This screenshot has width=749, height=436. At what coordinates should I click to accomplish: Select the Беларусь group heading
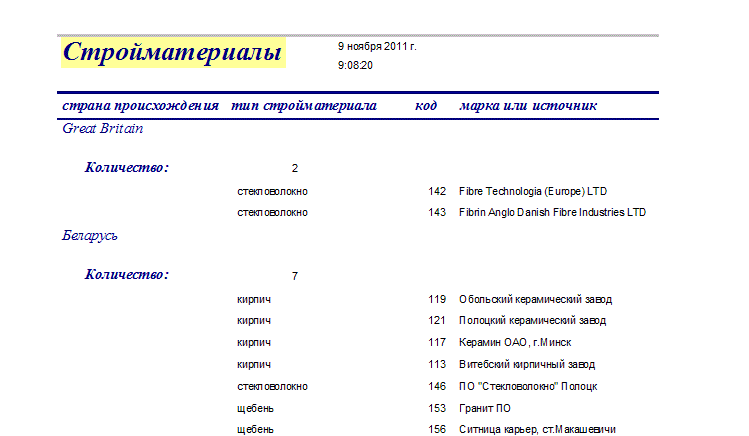[x=90, y=235]
